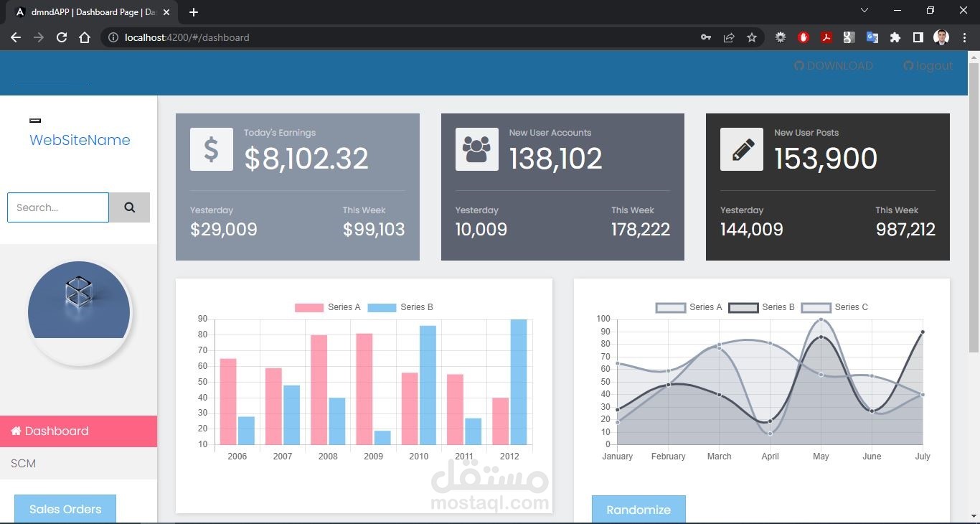Bookmark page with the star icon
This screenshot has height=524, width=980.
click(x=752, y=37)
